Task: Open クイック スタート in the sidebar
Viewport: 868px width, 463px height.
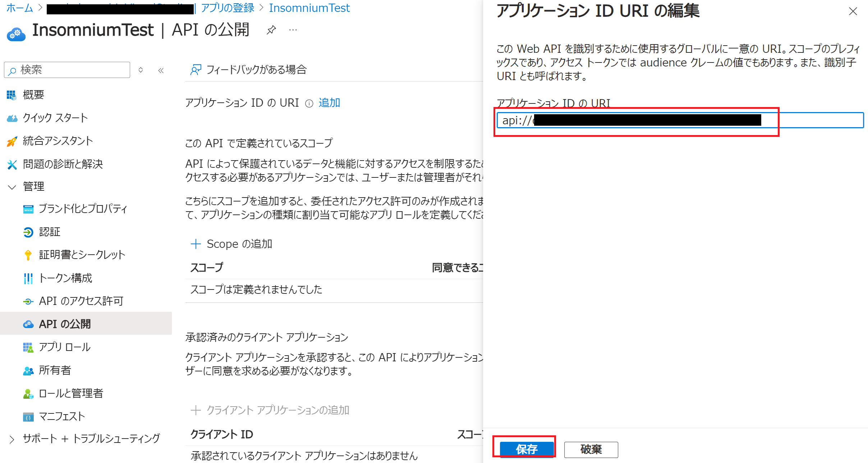Action: 55,118
